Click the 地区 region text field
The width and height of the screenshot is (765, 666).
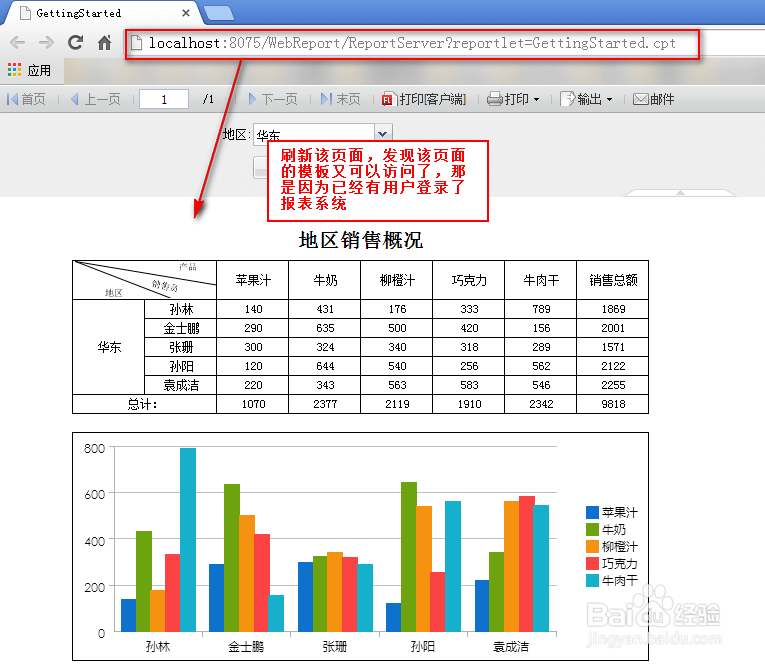(x=314, y=134)
